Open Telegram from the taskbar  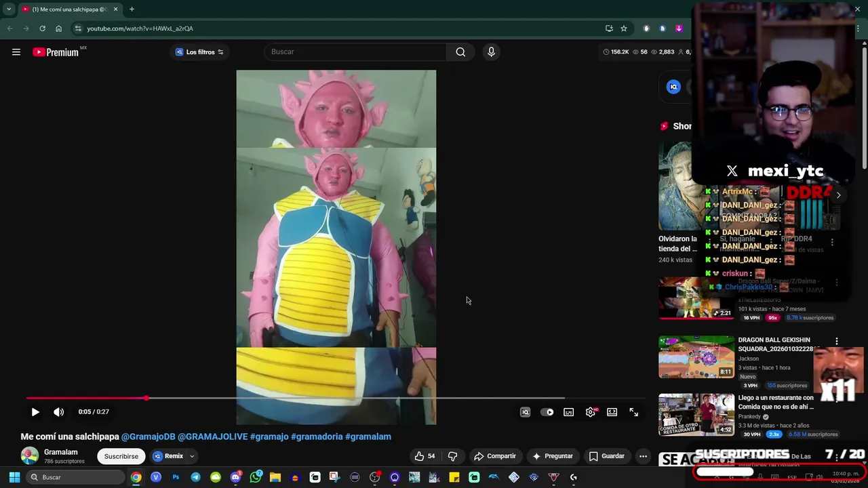pyautogui.click(x=195, y=477)
